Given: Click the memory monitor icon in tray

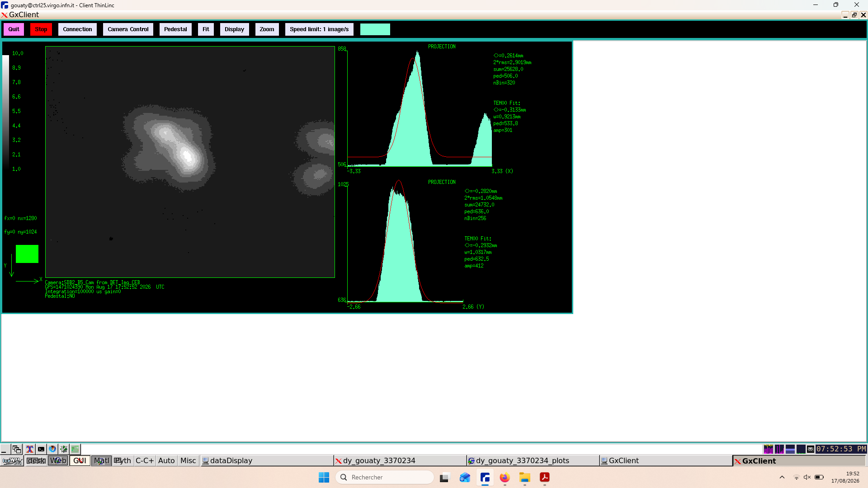Looking at the screenshot, I should coord(790,449).
